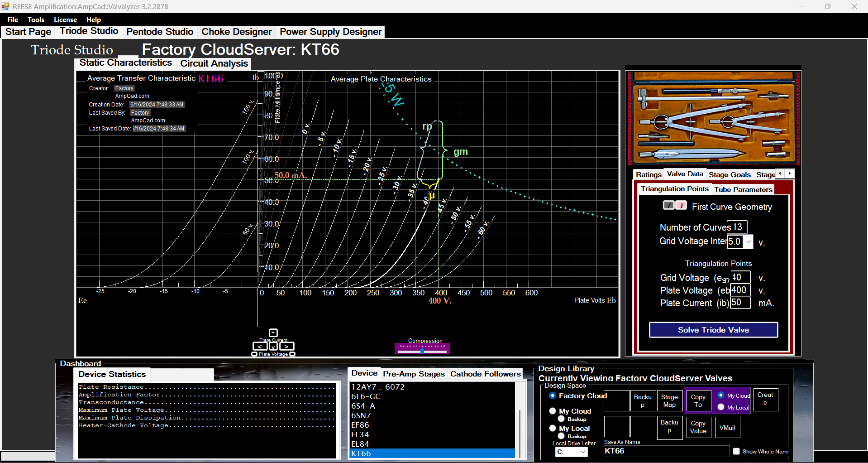This screenshot has height=463, width=868.
Task: Open Pre-Amp Stages list tab
Action: [414, 374]
